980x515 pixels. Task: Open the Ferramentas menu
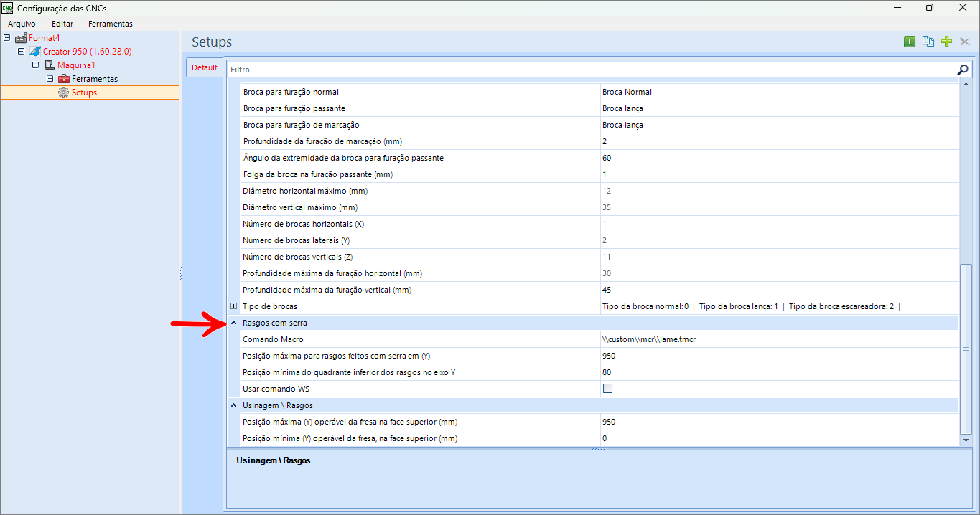click(x=111, y=24)
